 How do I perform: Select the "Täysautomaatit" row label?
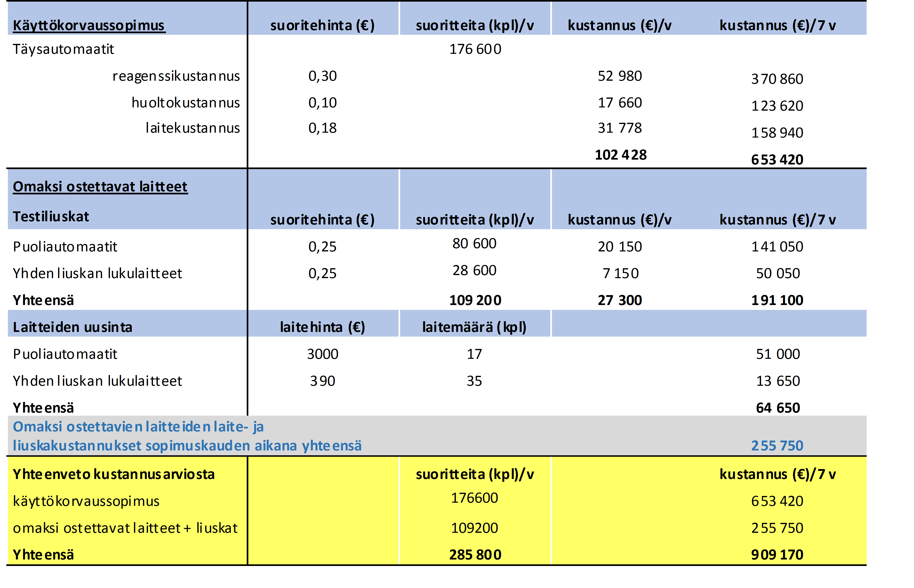(x=63, y=49)
